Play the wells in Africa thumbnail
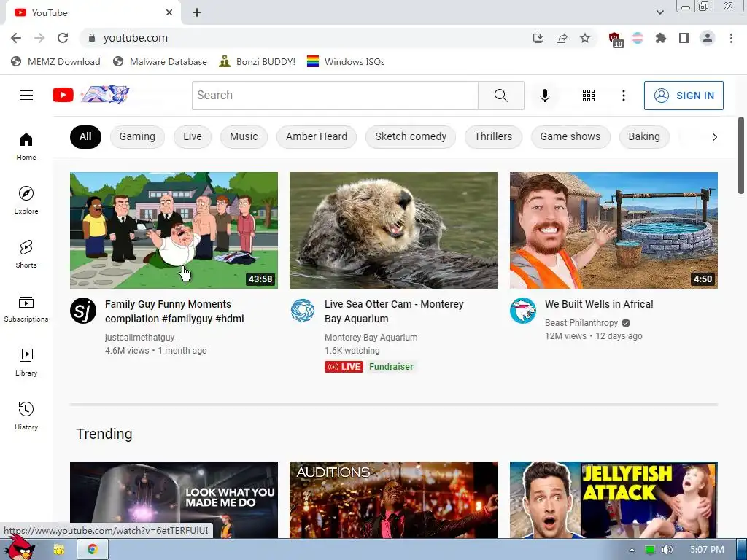Image resolution: width=747 pixels, height=560 pixels. pyautogui.click(x=614, y=230)
